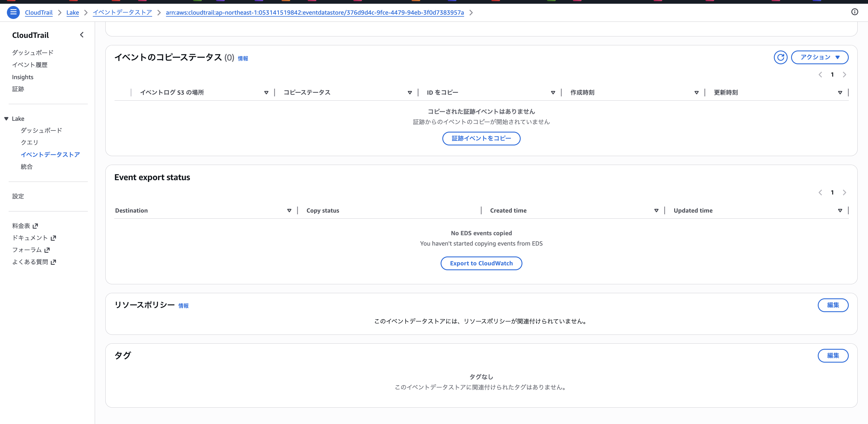Refresh the event copy status table
This screenshot has width=868, height=424.
tap(780, 57)
